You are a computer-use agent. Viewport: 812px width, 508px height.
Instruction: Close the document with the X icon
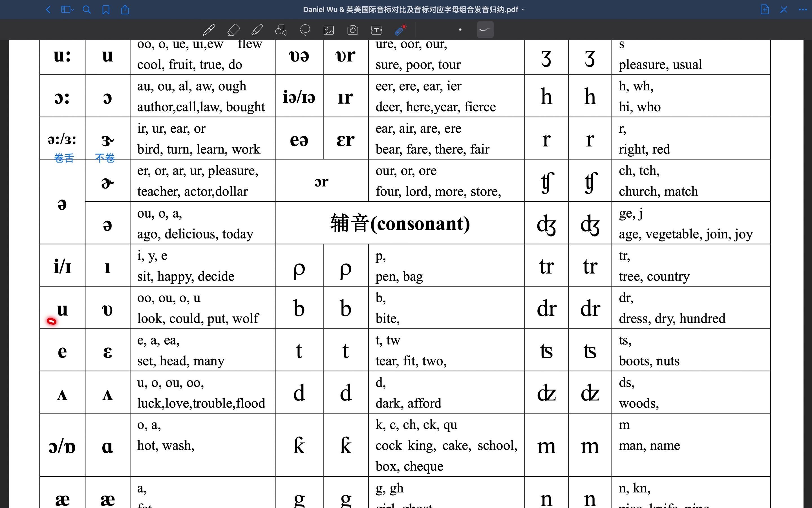[784, 10]
